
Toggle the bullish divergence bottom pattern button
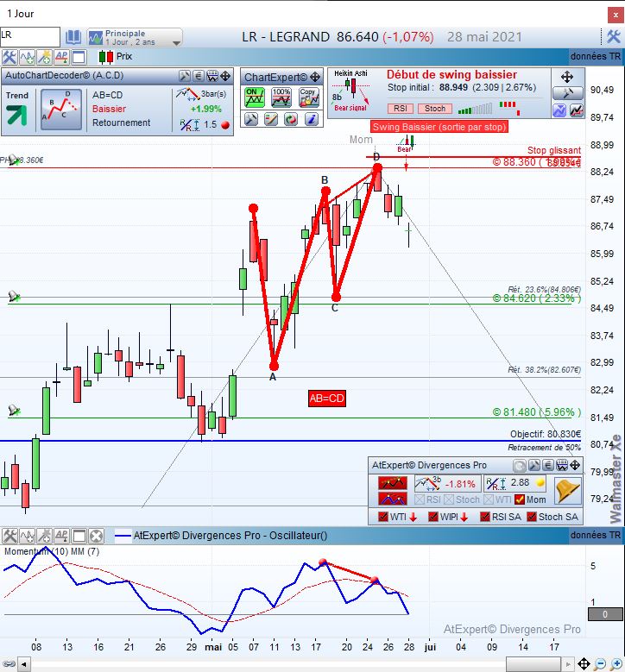point(393,499)
